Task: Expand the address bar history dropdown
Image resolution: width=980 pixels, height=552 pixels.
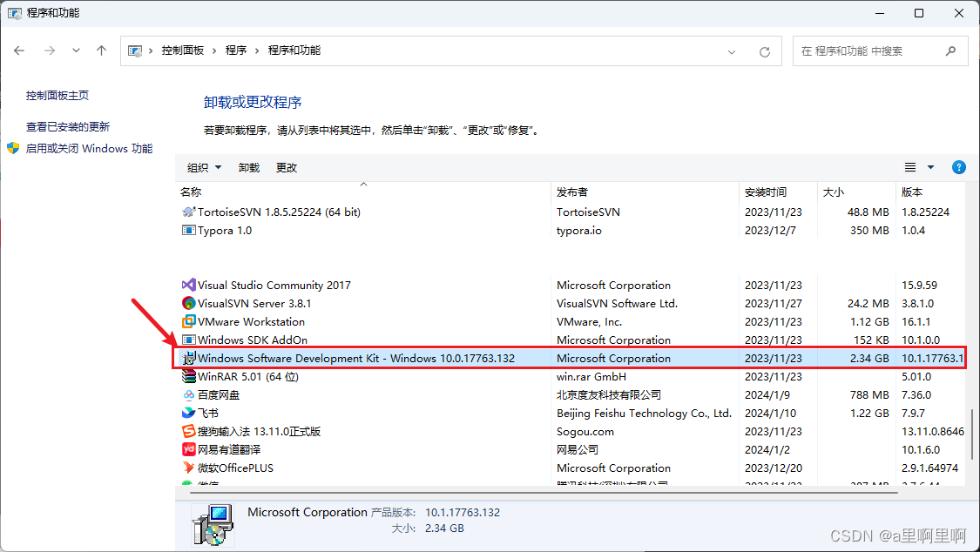Action: (x=731, y=52)
